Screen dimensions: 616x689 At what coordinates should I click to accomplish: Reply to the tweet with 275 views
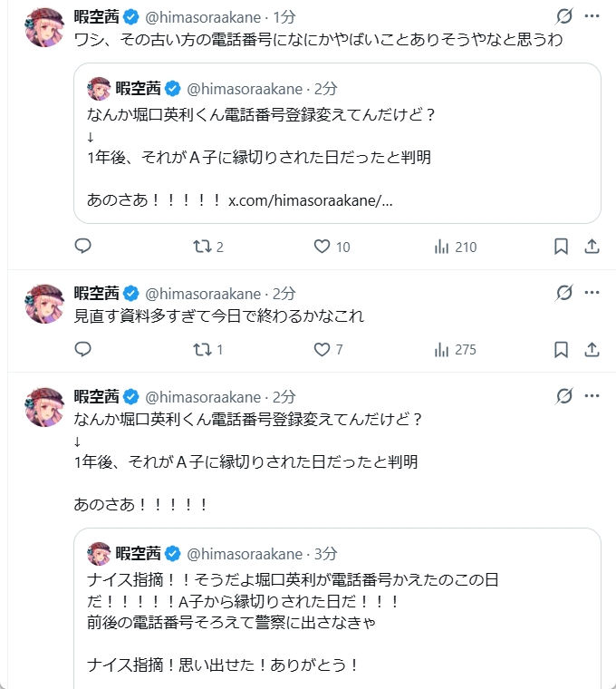pos(82,349)
